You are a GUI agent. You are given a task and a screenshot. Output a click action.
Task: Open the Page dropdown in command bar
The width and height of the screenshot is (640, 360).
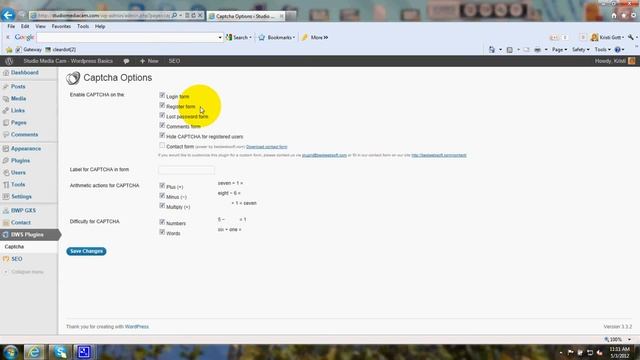pos(559,49)
